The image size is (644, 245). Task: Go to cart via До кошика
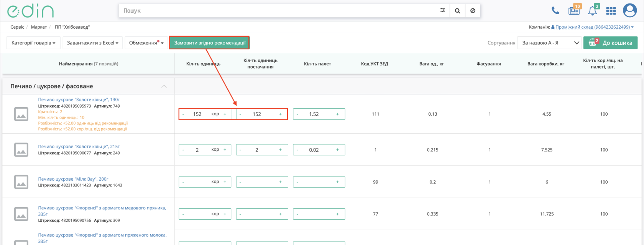(x=610, y=43)
